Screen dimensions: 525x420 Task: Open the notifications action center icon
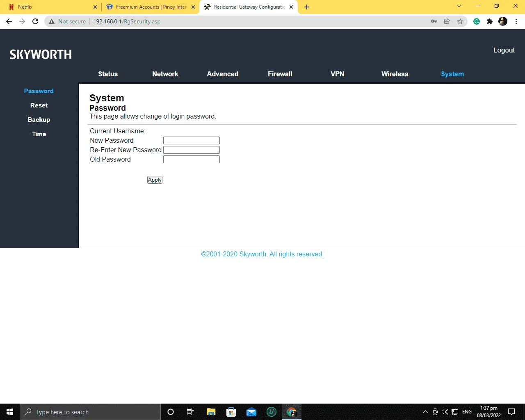tap(511, 412)
